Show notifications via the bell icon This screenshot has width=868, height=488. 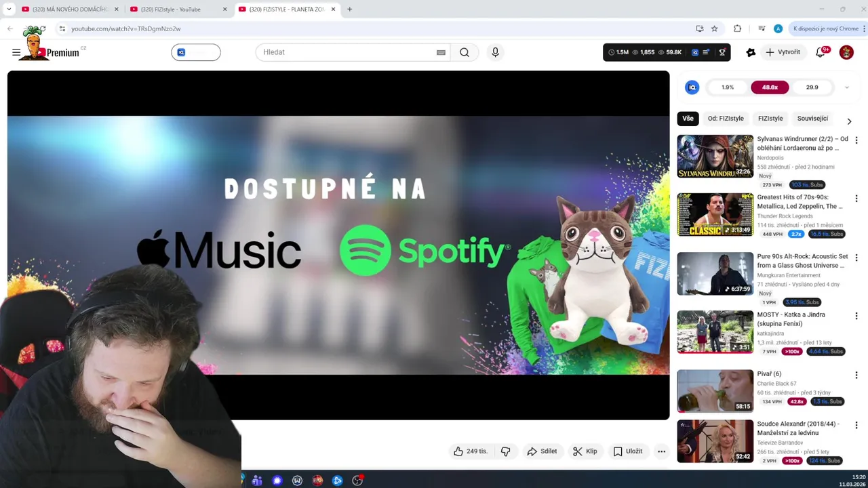click(x=821, y=52)
